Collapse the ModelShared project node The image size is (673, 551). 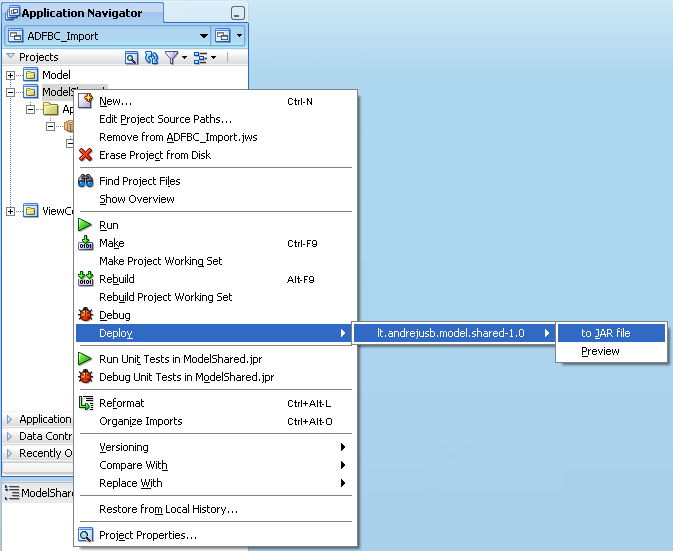pyautogui.click(x=10, y=92)
